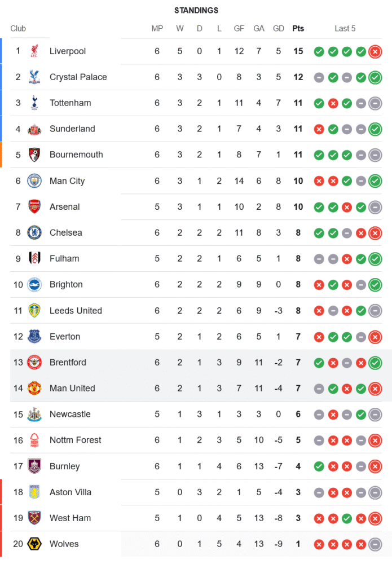
Task: Click the West Ham crest icon
Action: (34, 518)
